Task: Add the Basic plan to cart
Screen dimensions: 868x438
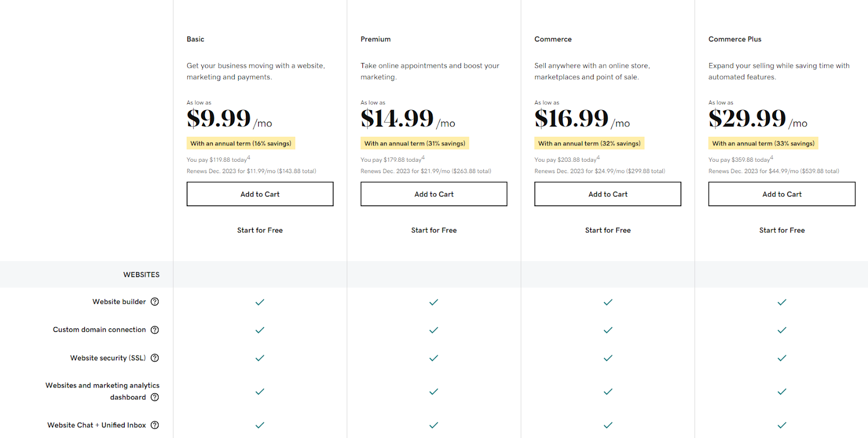Action: coord(260,194)
